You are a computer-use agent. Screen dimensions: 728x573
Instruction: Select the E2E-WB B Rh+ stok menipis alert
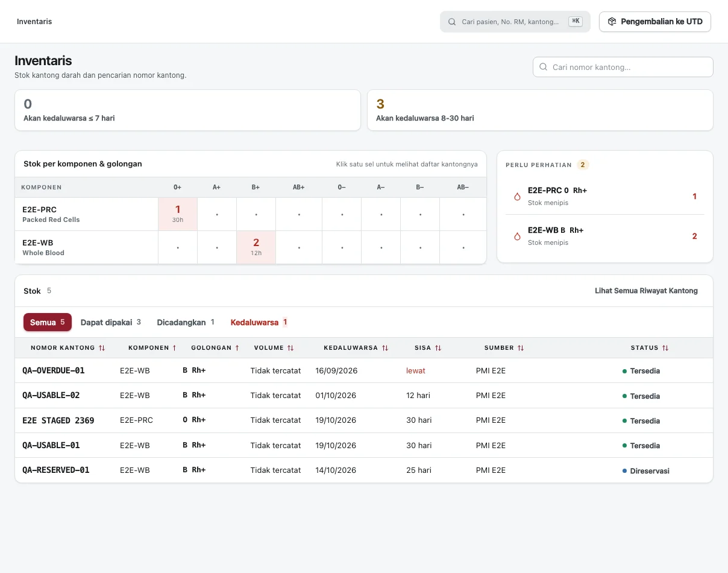tap(604, 236)
